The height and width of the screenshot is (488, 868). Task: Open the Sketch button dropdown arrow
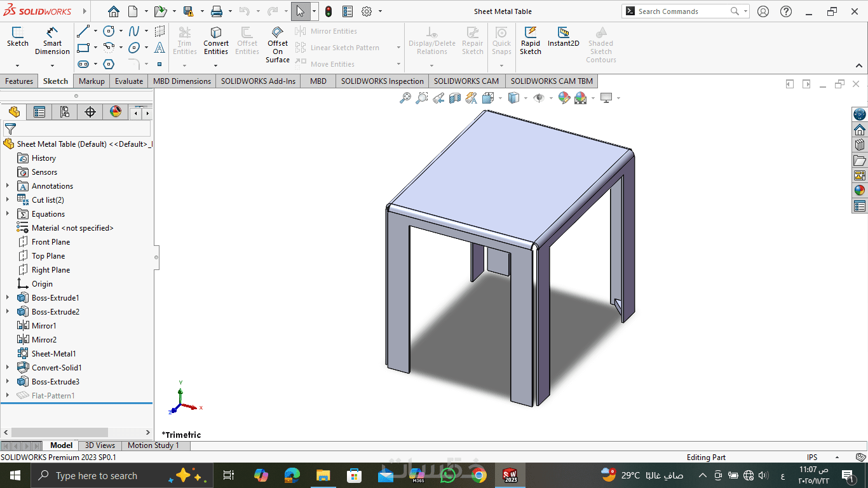click(17, 65)
